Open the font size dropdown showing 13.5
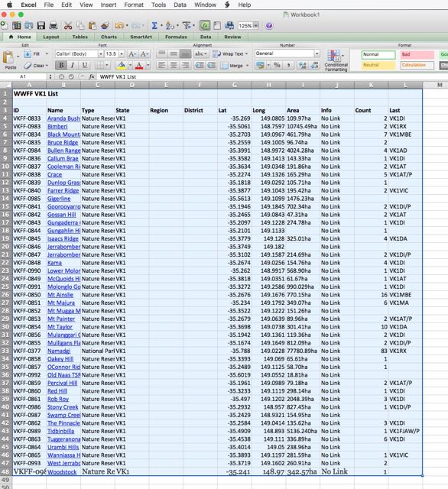Screen dimensions: 448x489 122,54
